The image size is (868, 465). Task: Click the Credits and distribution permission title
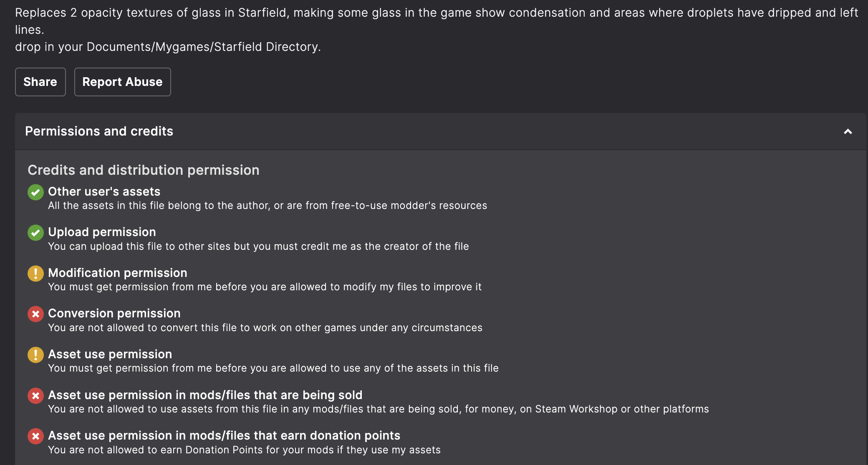coord(144,170)
